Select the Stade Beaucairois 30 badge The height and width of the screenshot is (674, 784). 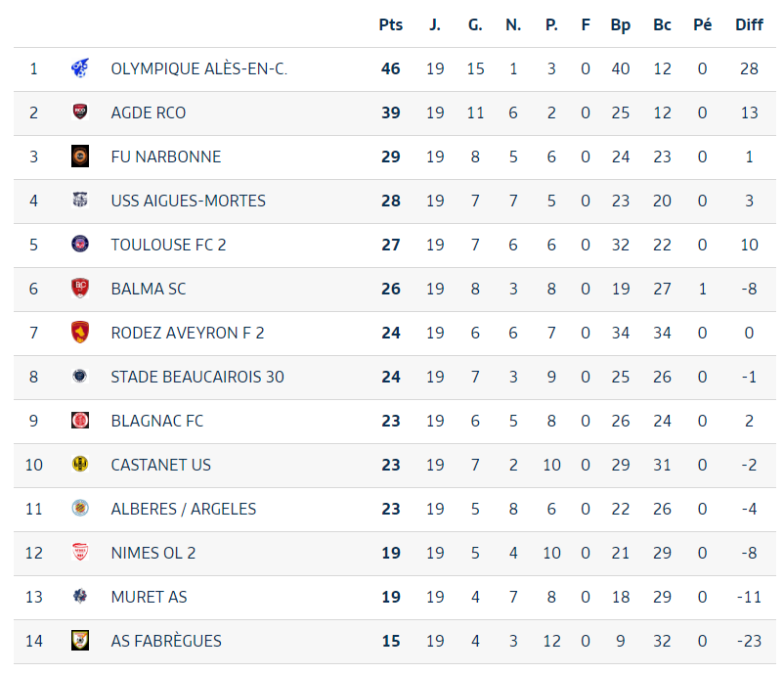(80, 377)
